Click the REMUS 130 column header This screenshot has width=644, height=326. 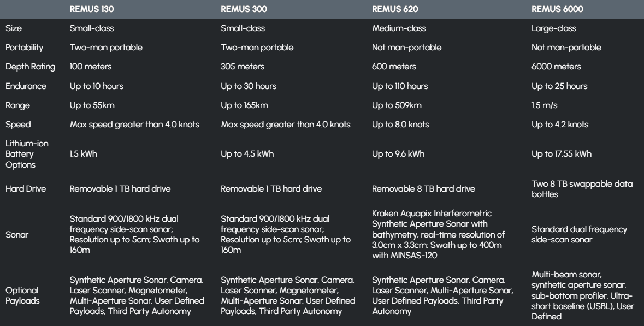pyautogui.click(x=90, y=9)
